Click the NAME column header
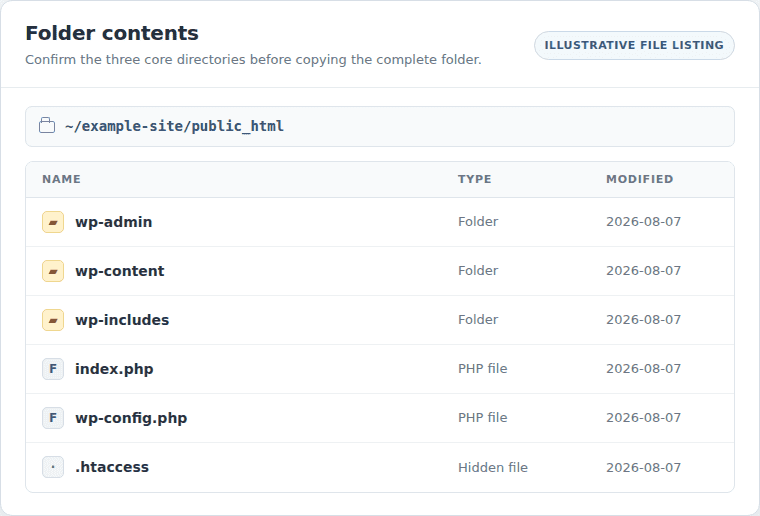Image resolution: width=760 pixels, height=516 pixels. (62, 179)
